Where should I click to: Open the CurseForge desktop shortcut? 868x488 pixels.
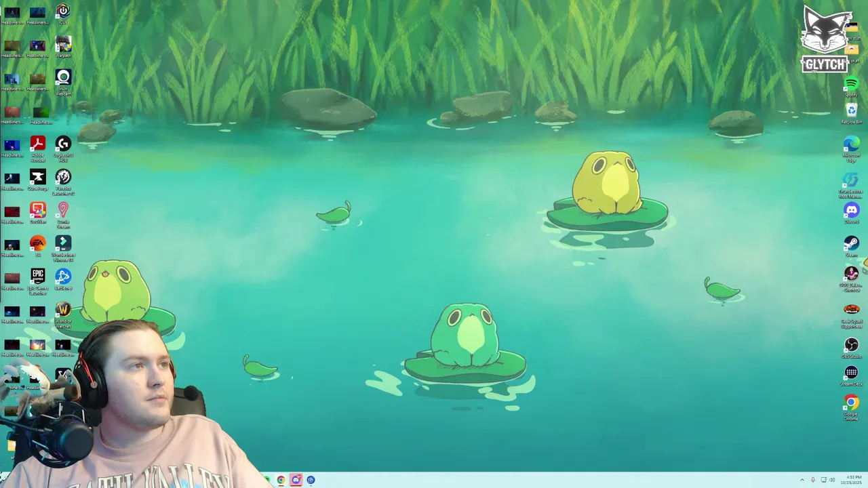(37, 180)
